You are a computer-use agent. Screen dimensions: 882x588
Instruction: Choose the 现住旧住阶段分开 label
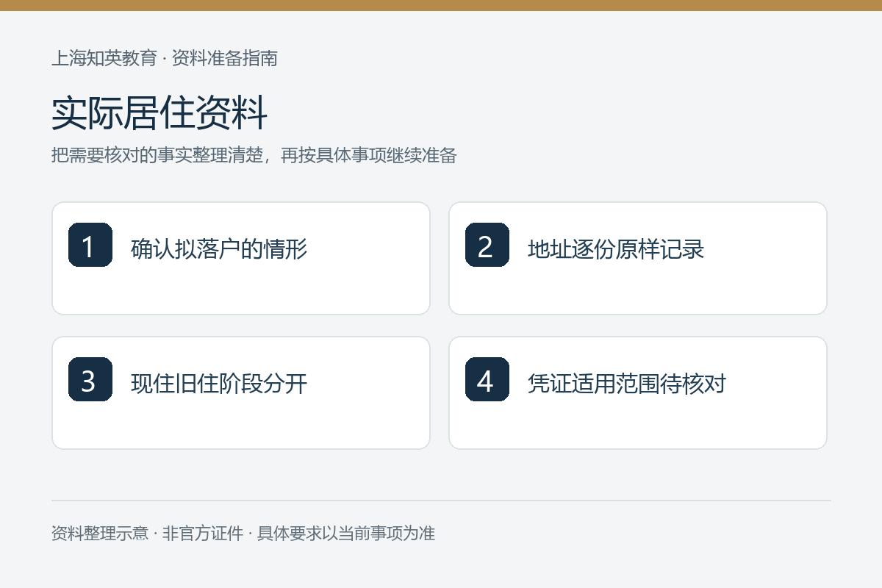[219, 384]
